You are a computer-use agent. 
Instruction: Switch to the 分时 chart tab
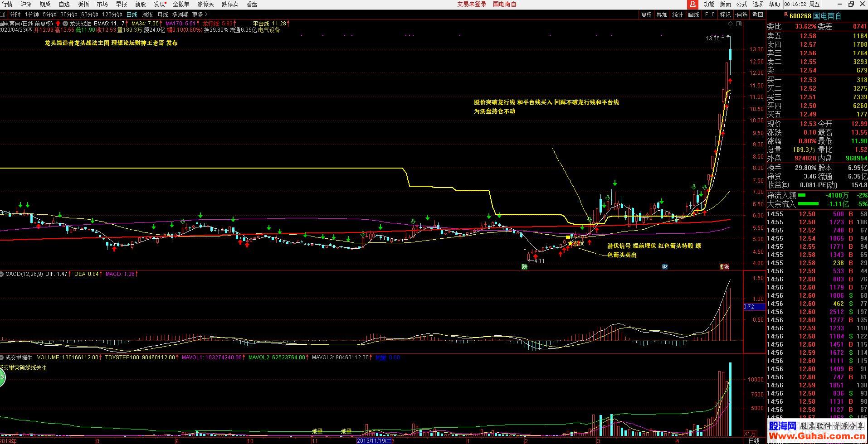(15, 14)
